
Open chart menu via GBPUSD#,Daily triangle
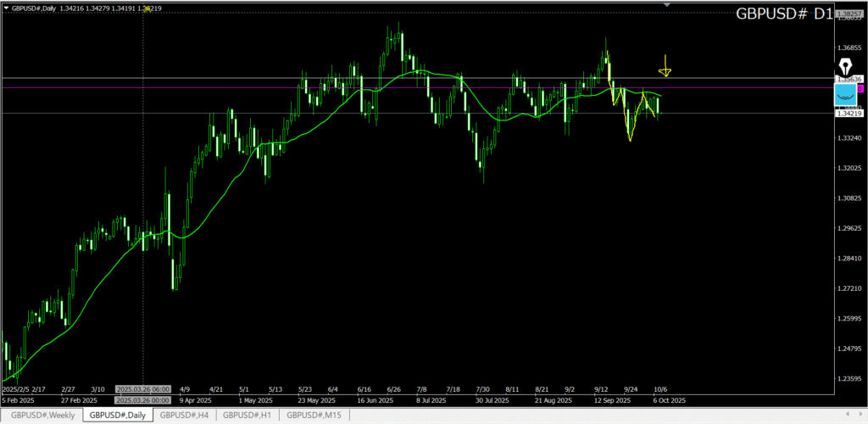click(x=6, y=8)
